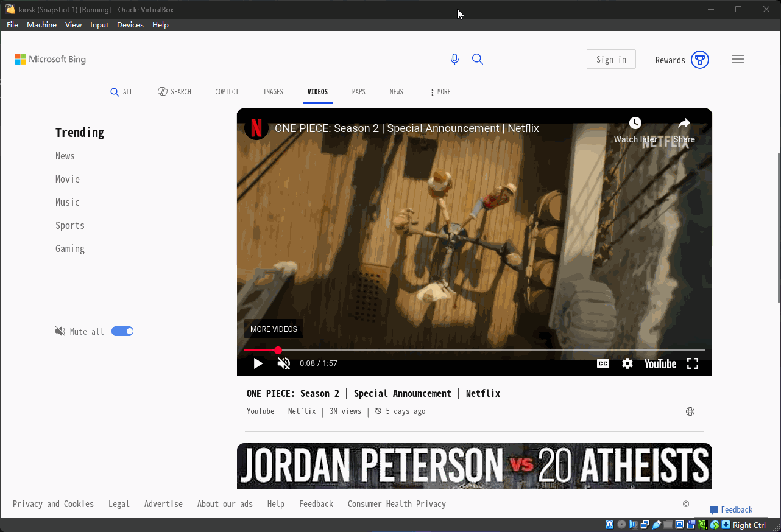Viewport: 781px width, 532px height.
Task: Click VirtualBox audio status icon
Action: [634, 525]
